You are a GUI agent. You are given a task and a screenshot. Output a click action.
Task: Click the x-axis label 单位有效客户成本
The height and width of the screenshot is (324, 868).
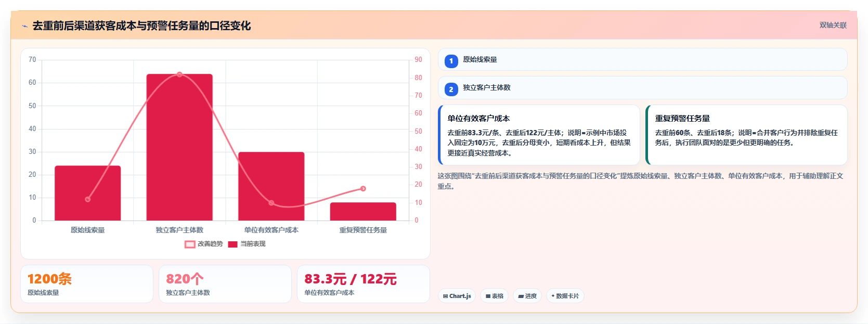click(x=271, y=230)
